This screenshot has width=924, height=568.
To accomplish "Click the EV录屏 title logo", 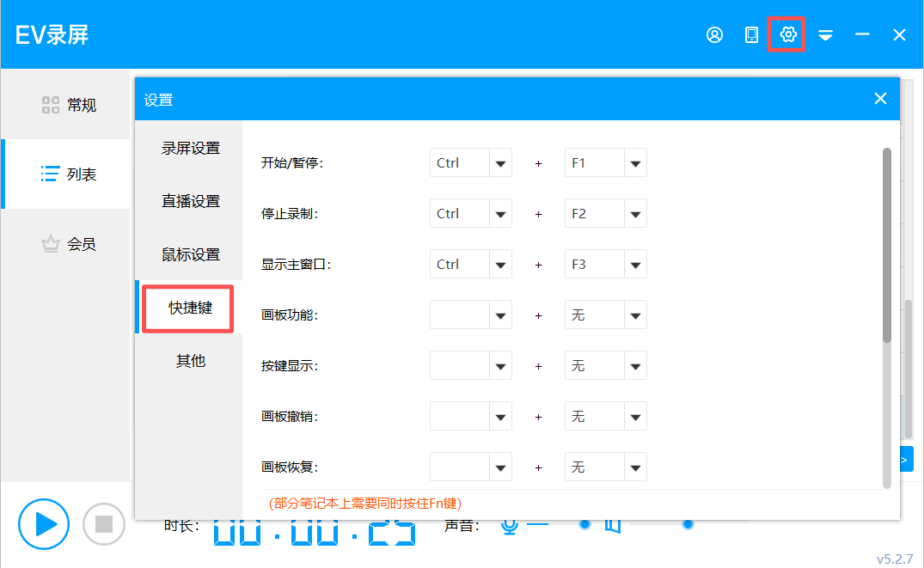I will click(52, 35).
